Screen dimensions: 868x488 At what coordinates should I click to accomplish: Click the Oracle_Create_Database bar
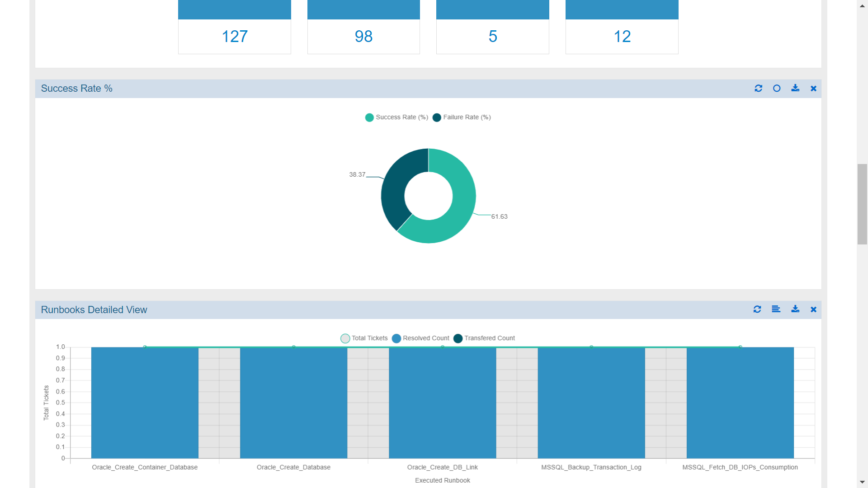(x=293, y=402)
